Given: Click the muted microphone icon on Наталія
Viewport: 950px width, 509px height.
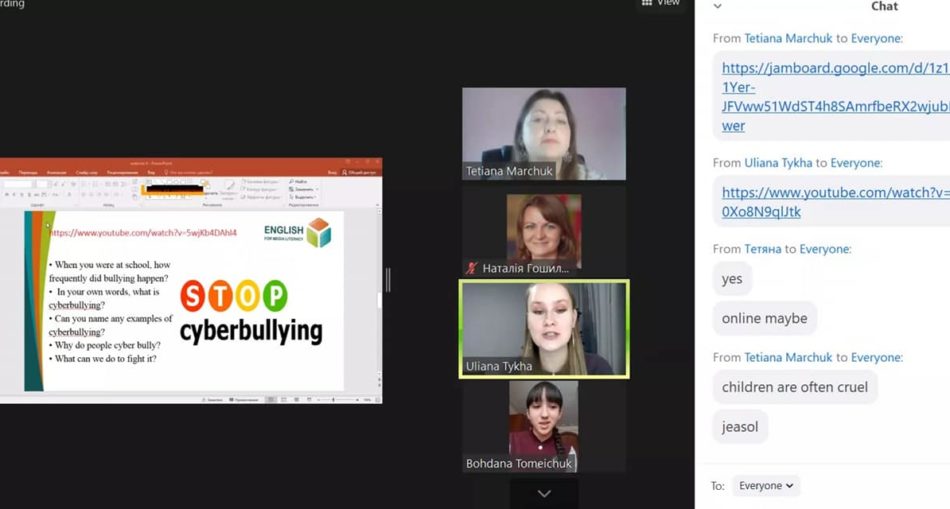Looking at the screenshot, I should 472,268.
